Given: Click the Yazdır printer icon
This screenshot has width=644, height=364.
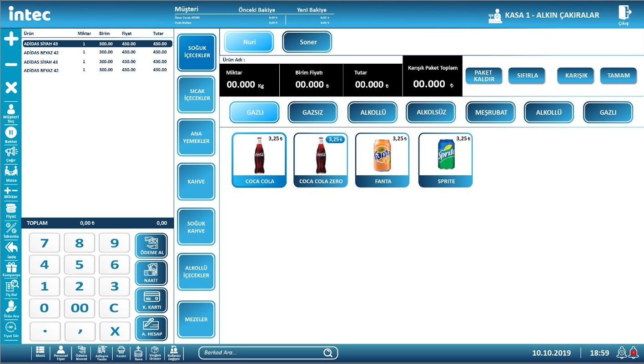Looking at the screenshot, I should click(121, 353).
